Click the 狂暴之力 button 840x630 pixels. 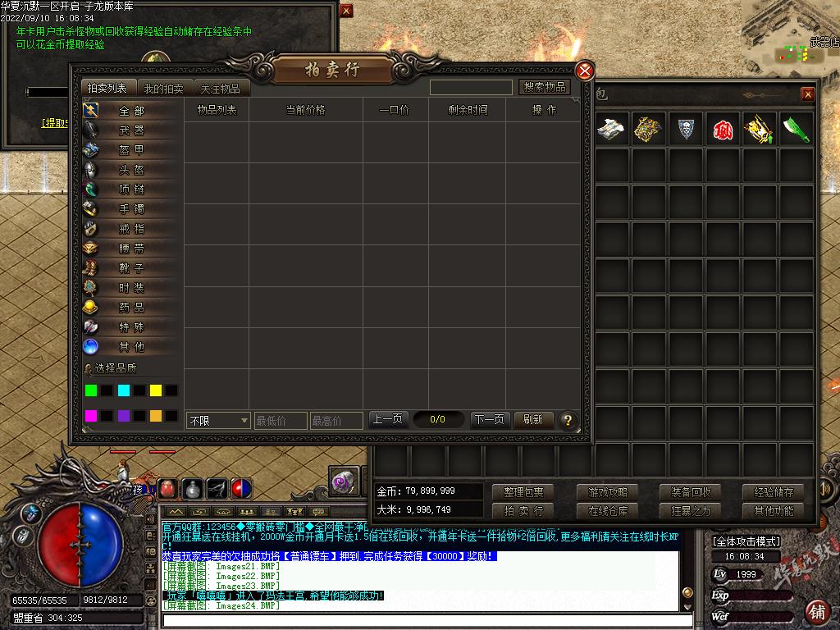(x=691, y=511)
